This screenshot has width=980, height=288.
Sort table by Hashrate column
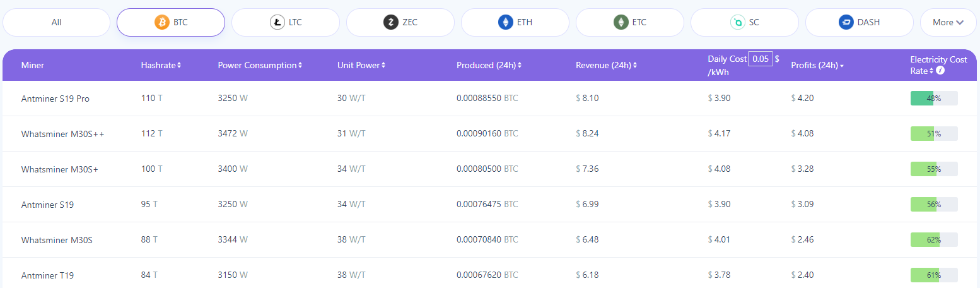pos(161,65)
